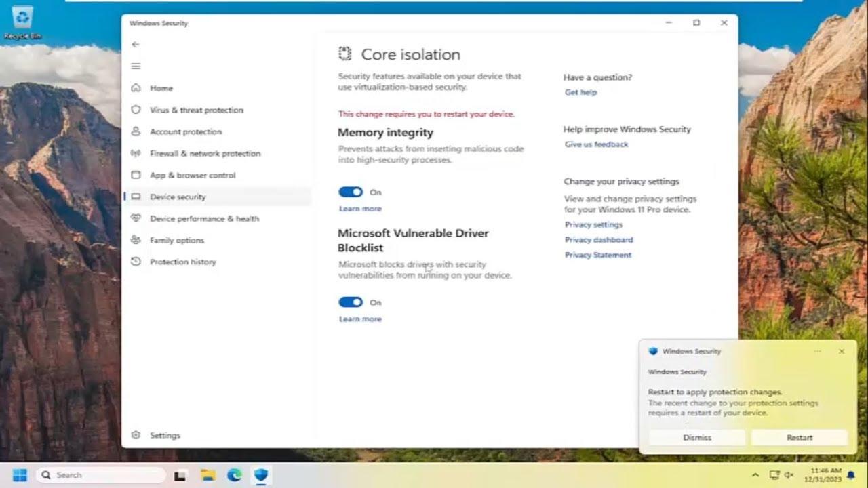Expand hidden icons in the system tray
Viewport: 868px width, 488px height.
tap(755, 474)
